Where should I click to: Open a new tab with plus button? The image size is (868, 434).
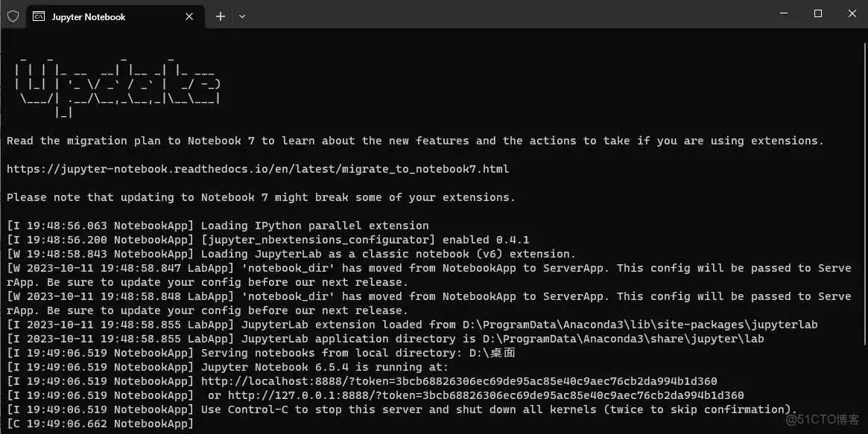221,16
